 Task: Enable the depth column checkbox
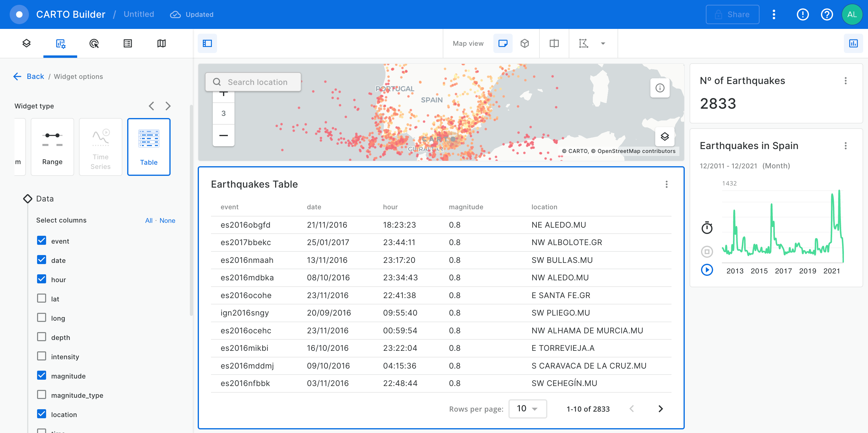click(x=42, y=337)
